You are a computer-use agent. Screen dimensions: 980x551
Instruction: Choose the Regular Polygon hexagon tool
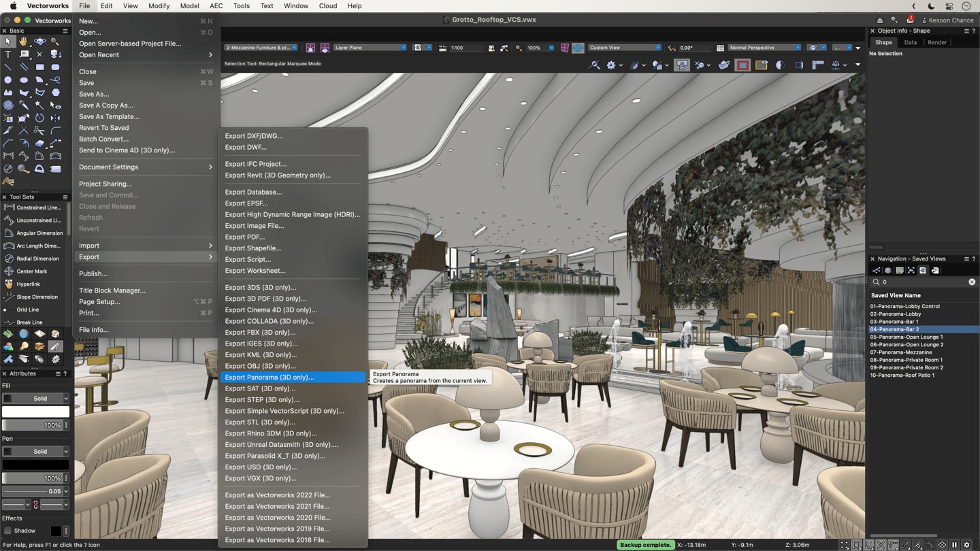coord(55,93)
